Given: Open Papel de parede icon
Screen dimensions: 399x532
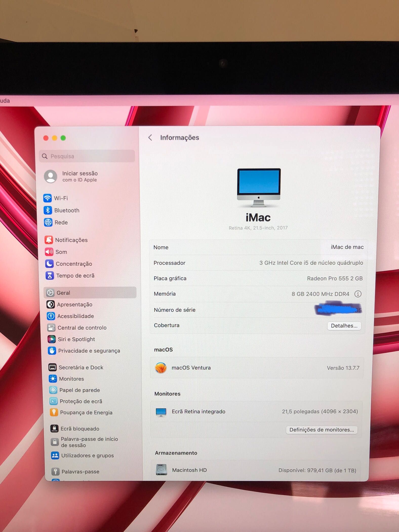Looking at the screenshot, I should (53, 390).
